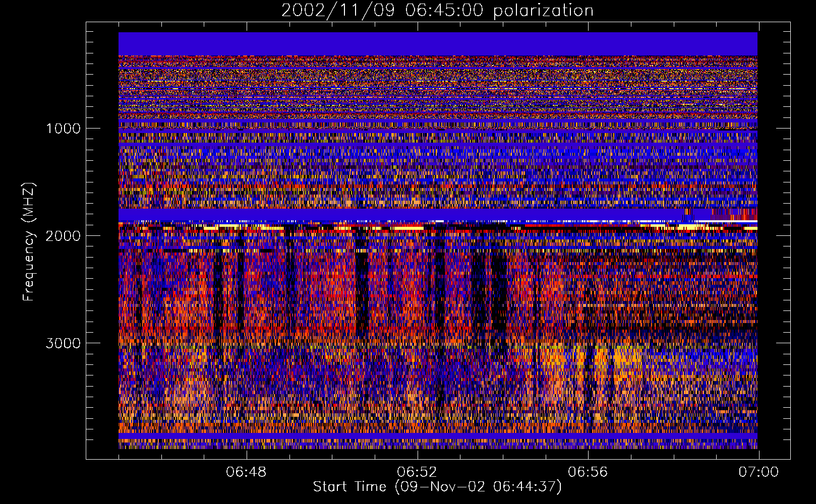
Task: Click the 06:52 time axis label
Action: [x=417, y=472]
